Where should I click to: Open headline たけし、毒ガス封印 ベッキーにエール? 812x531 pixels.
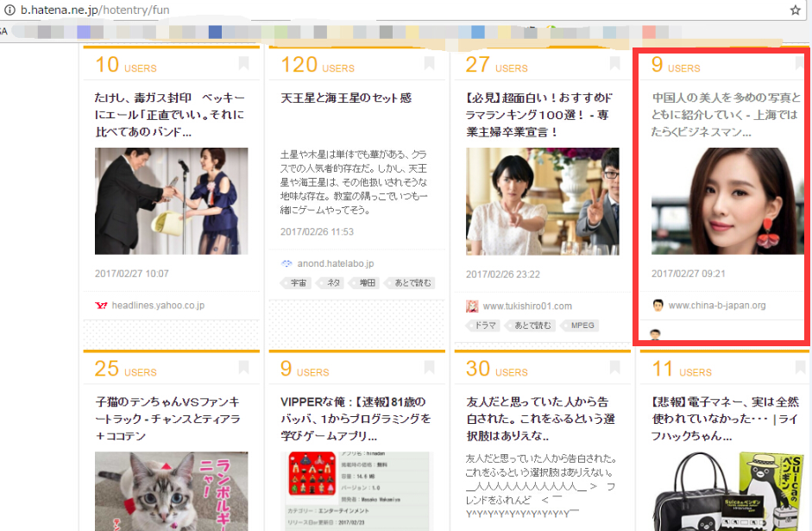[170, 115]
